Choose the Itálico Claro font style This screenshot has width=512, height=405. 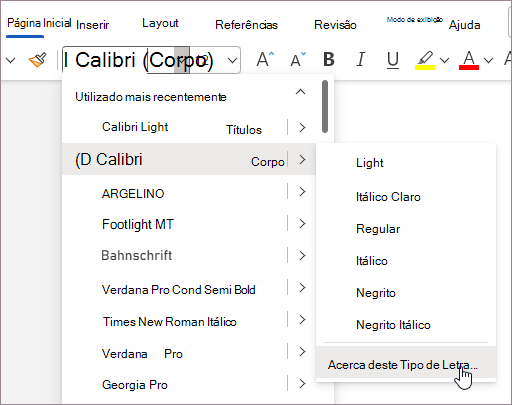click(406, 197)
